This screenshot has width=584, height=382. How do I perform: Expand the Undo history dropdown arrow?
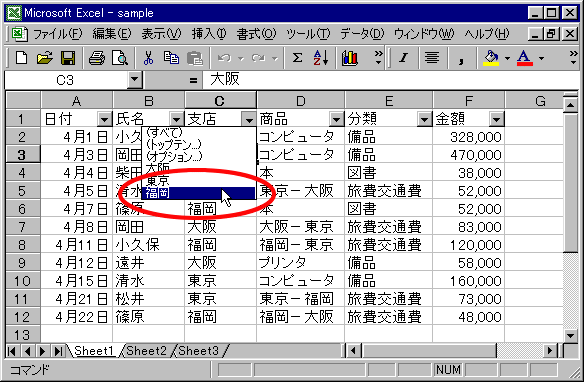click(x=241, y=58)
